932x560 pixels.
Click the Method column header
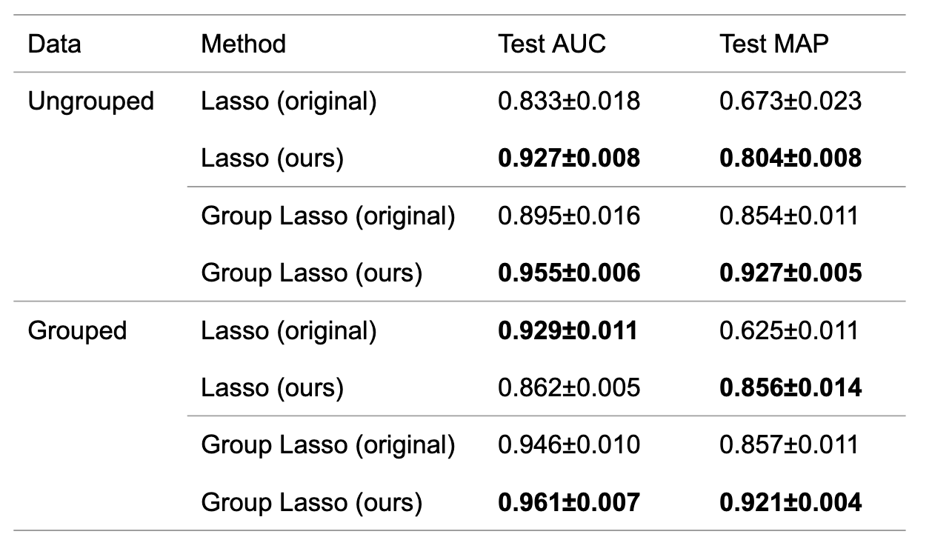[244, 44]
